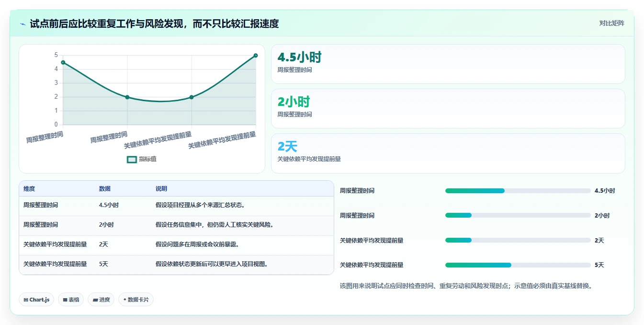Click the main title 试点前后应比较重复工作与风险发现

pos(154,23)
